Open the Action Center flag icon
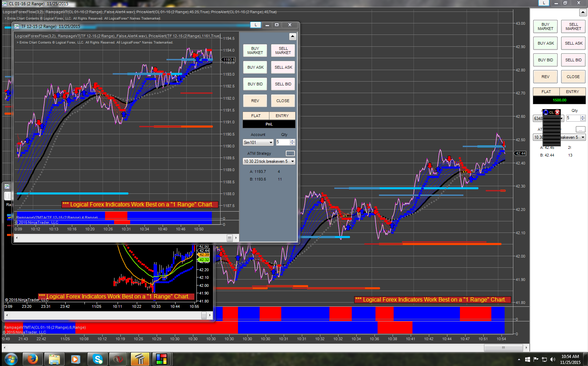The height and width of the screenshot is (366, 588). [x=536, y=359]
